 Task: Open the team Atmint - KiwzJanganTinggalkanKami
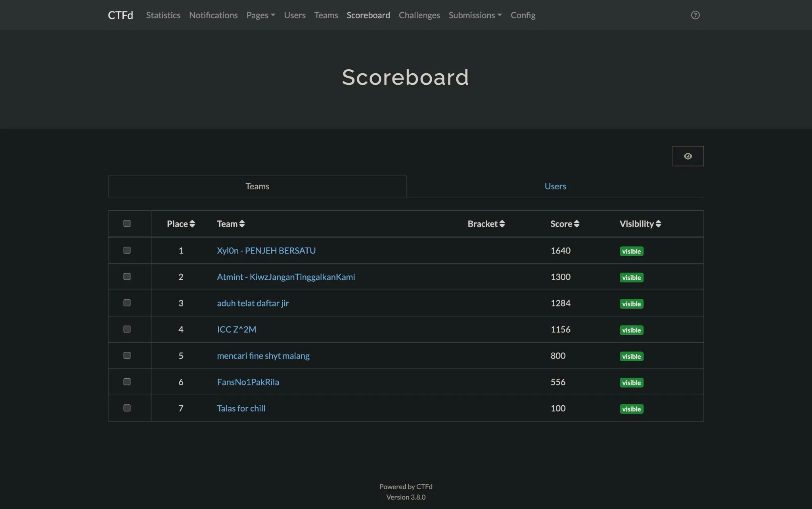286,276
